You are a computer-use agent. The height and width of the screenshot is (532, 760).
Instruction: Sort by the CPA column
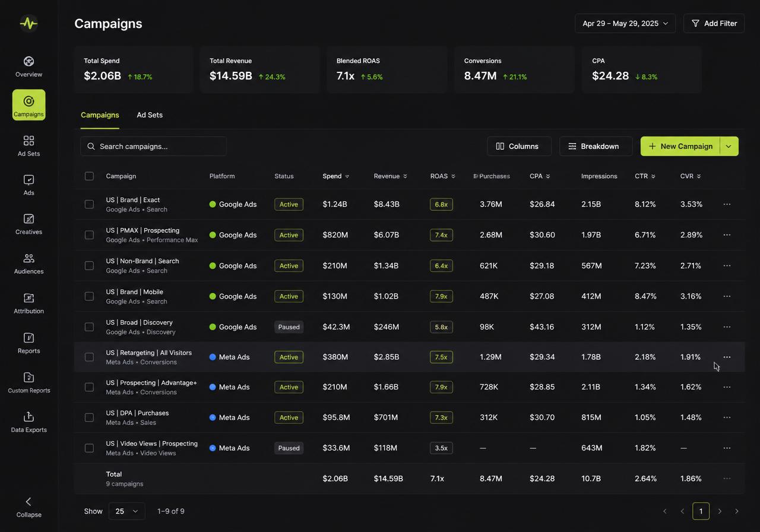coord(540,176)
